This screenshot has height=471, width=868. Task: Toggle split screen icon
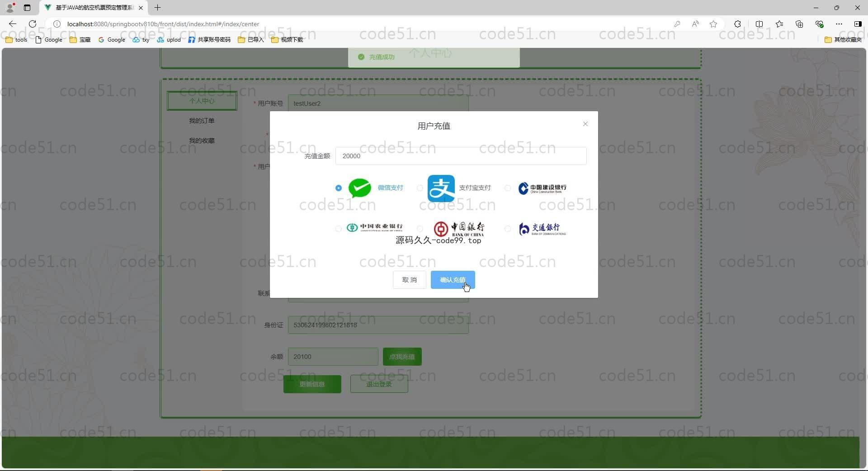[759, 24]
